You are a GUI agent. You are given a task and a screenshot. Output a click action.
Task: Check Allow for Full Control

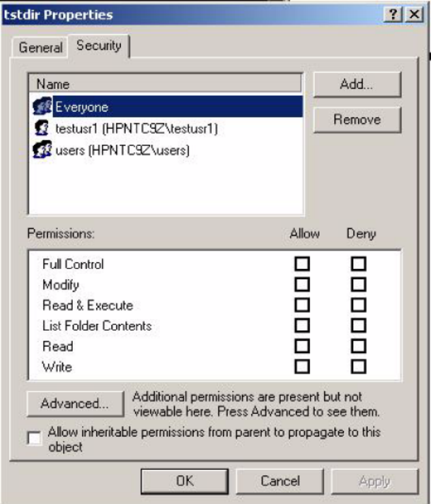coord(302,264)
